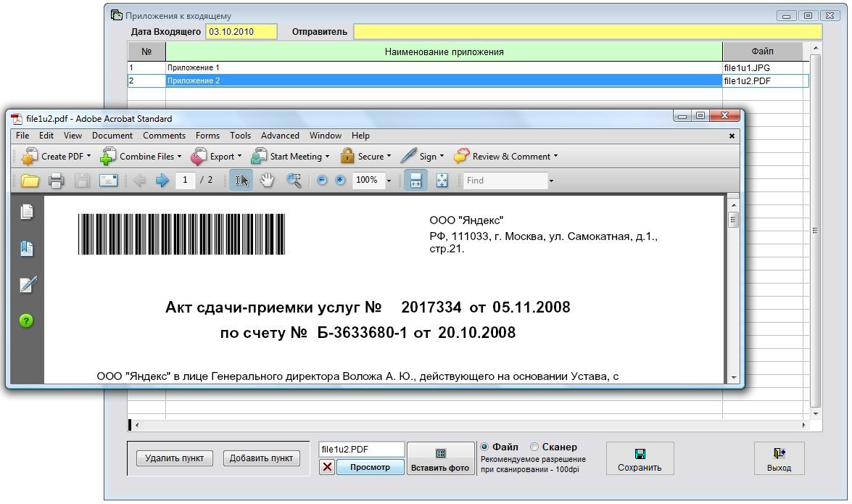Select the Приложение 2 row

[x=443, y=81]
